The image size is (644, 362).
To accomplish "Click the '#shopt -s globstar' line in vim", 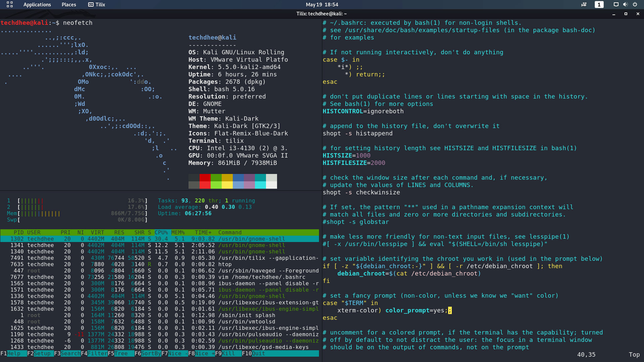I will 356,222.
